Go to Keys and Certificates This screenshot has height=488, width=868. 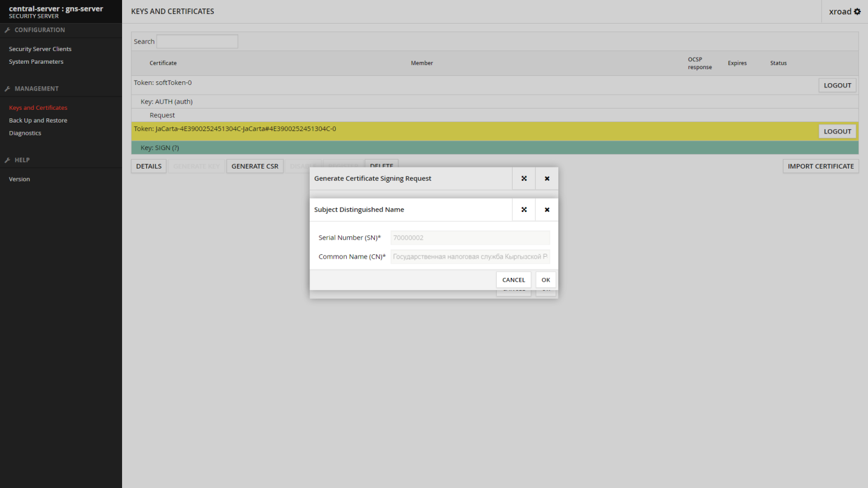pyautogui.click(x=38, y=108)
